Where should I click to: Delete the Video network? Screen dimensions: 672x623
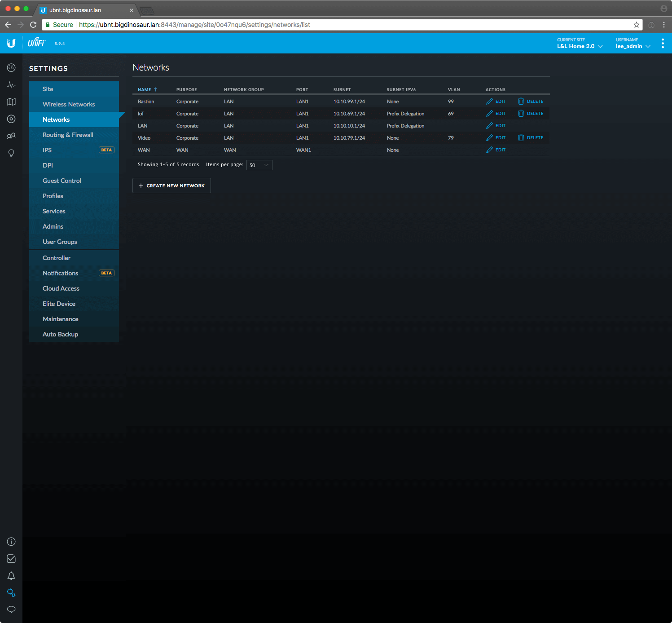click(531, 138)
